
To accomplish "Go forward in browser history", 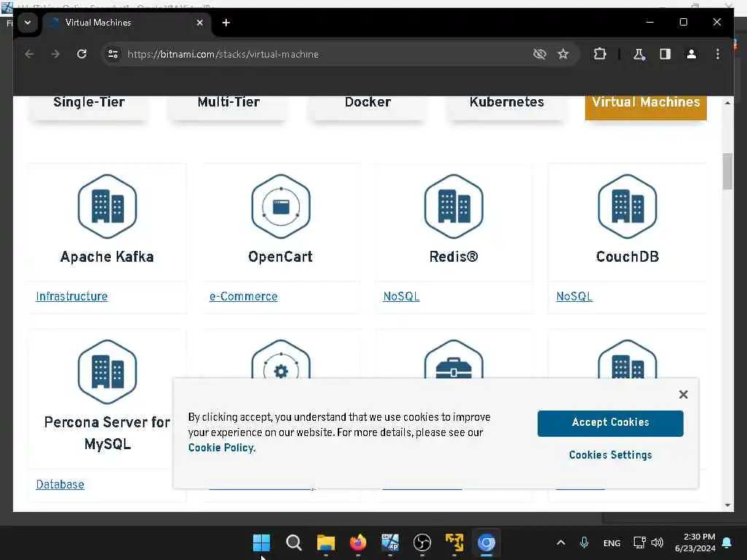I will point(55,54).
